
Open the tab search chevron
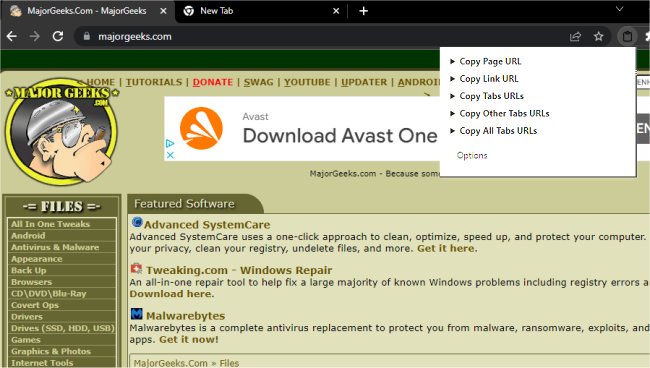[x=619, y=9]
